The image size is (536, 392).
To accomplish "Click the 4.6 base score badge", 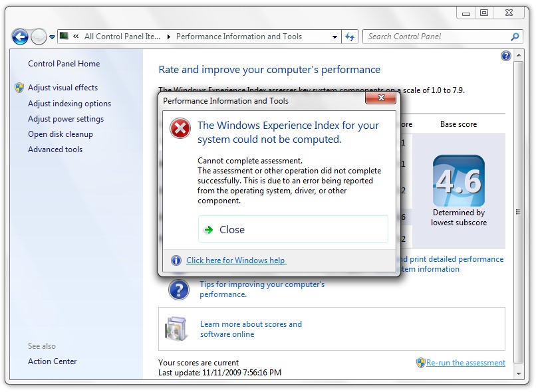I will 459,181.
